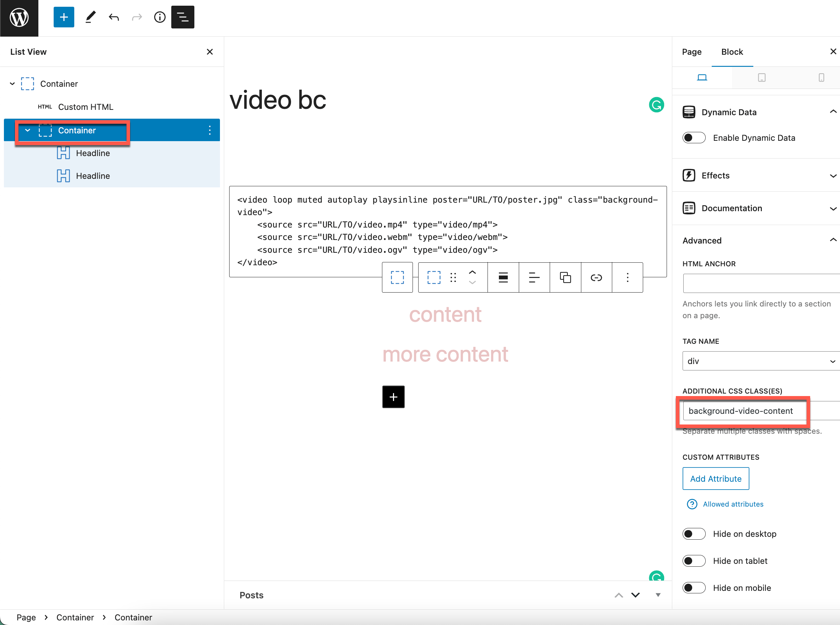Click the link icon in block toolbar
Screen dimensions: 840x625
coord(596,277)
